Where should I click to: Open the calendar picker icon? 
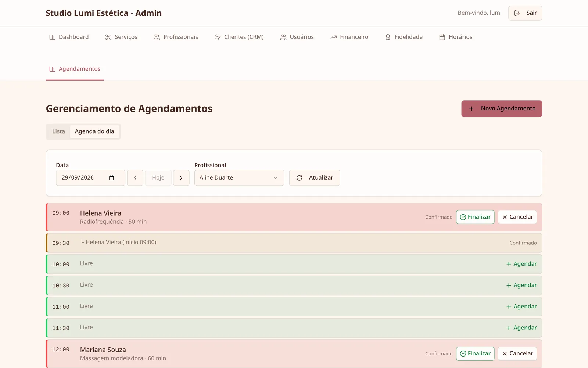tap(111, 178)
